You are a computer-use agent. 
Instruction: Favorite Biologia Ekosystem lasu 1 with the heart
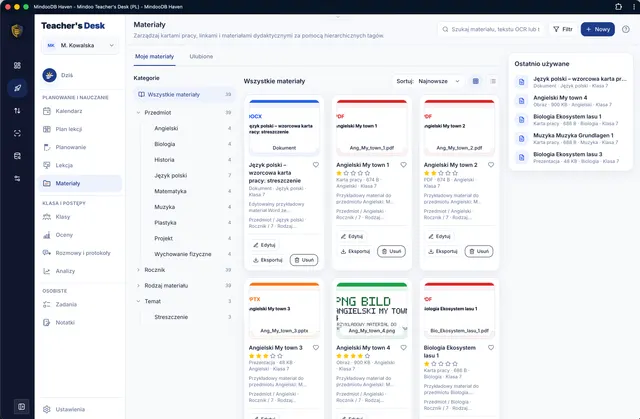(x=491, y=348)
